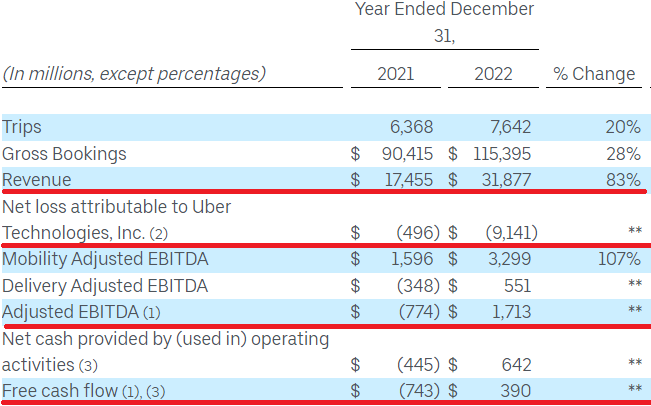Select the '(In millions, except percentages)' note

134,74
